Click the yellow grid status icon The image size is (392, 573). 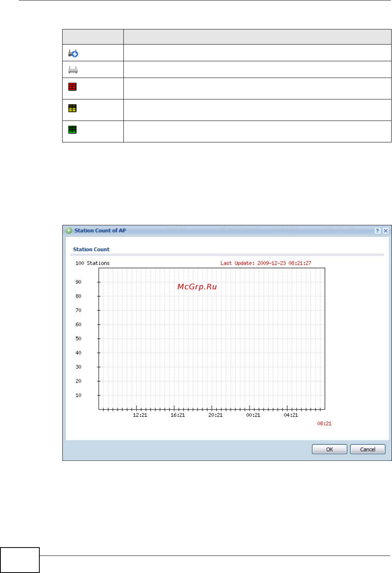(x=72, y=108)
